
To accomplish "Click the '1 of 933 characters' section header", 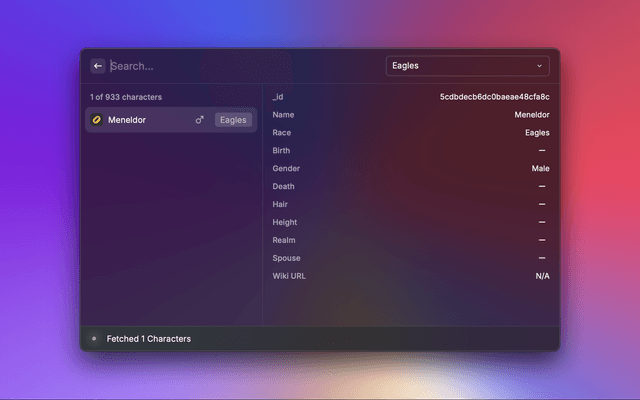I will click(x=126, y=97).
